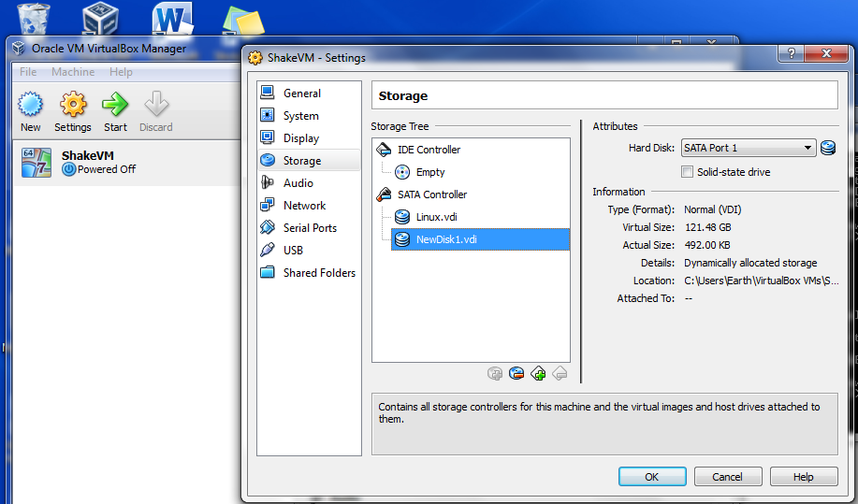Screen dimensions: 858x504
Task: Click the Discard toolbar icon
Action: point(156,104)
